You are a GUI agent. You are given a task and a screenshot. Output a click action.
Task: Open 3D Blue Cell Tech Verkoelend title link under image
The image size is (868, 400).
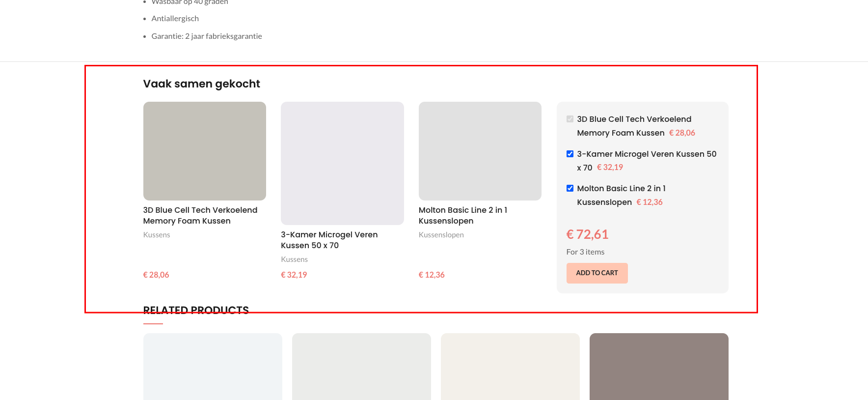pyautogui.click(x=200, y=215)
